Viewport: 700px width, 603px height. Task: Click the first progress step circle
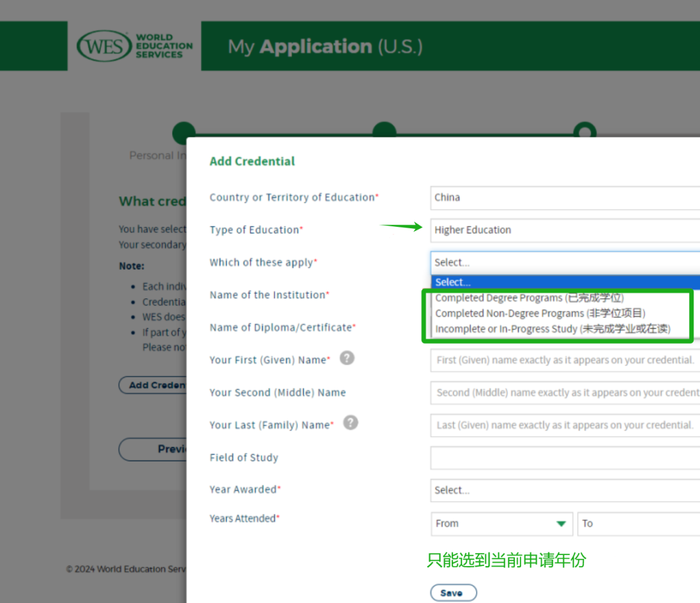pyautogui.click(x=184, y=131)
